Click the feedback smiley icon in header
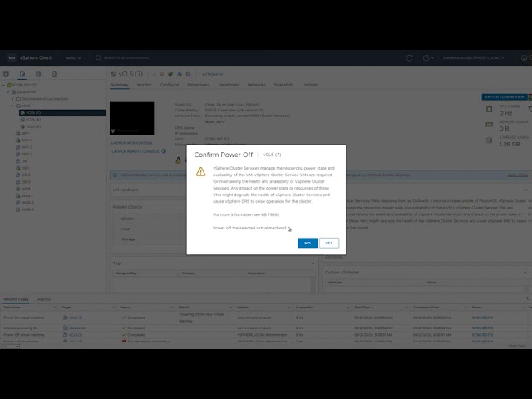532x399 pixels. tap(525, 58)
